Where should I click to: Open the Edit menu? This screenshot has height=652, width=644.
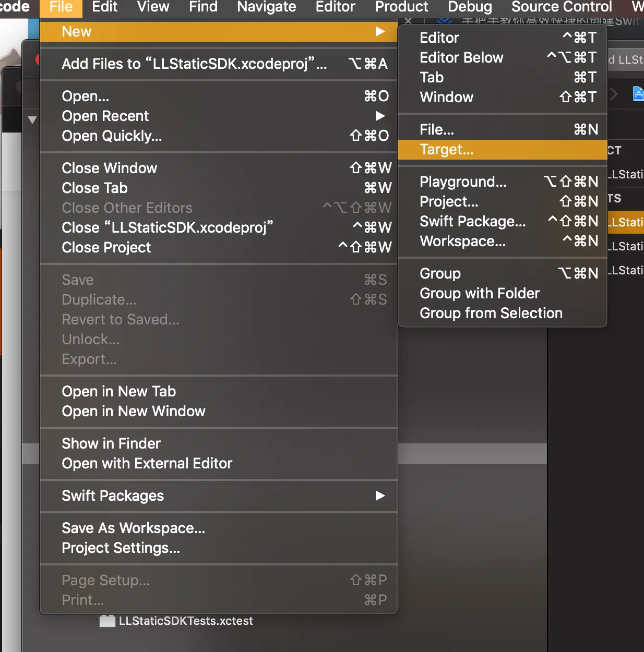(x=104, y=7)
